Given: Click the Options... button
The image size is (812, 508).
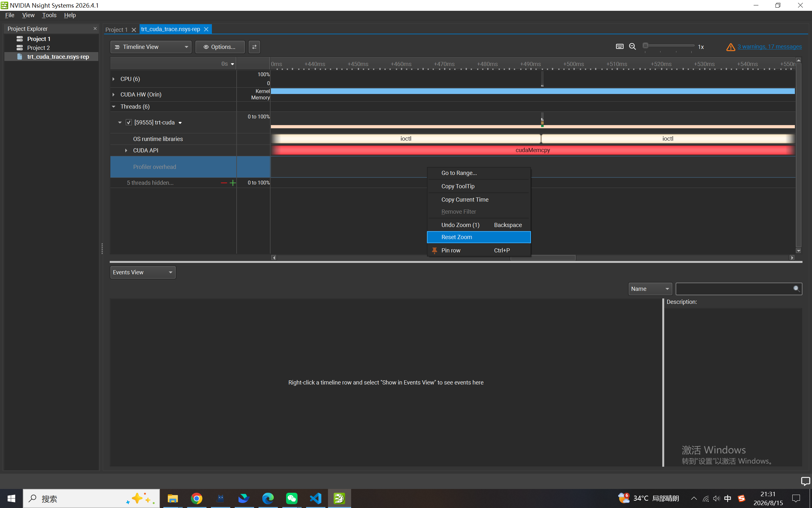Looking at the screenshot, I should click(x=220, y=47).
